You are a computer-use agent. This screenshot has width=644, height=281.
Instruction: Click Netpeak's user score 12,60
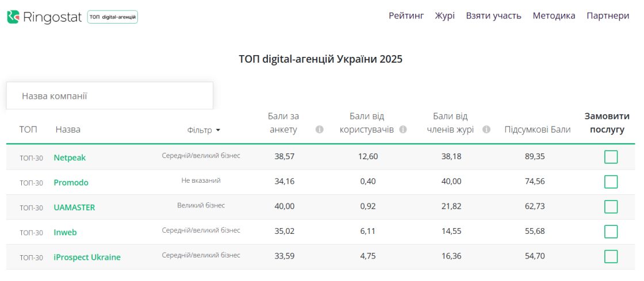[368, 157]
